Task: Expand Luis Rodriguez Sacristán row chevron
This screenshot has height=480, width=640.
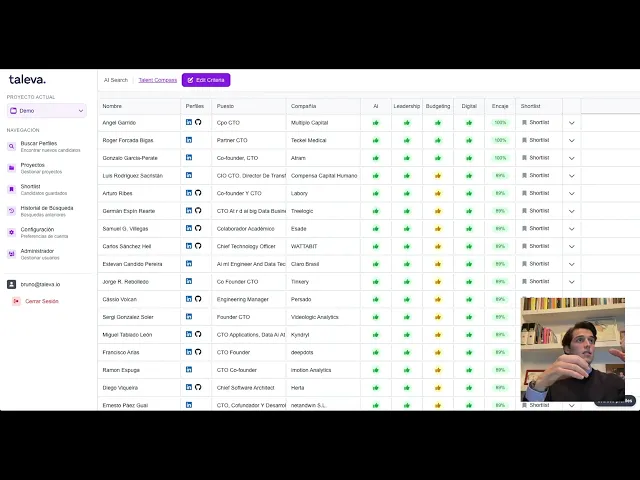Action: tap(571, 176)
